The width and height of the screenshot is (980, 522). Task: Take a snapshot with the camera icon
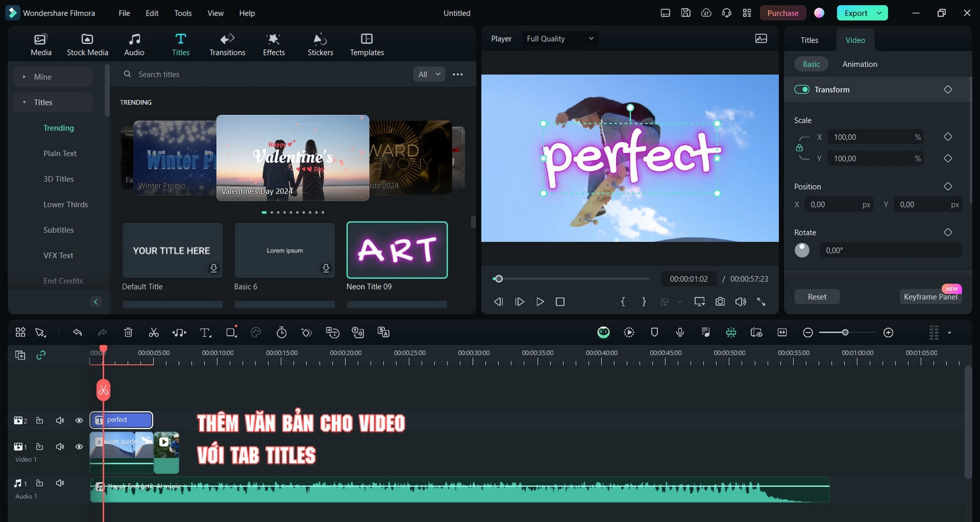click(x=720, y=301)
